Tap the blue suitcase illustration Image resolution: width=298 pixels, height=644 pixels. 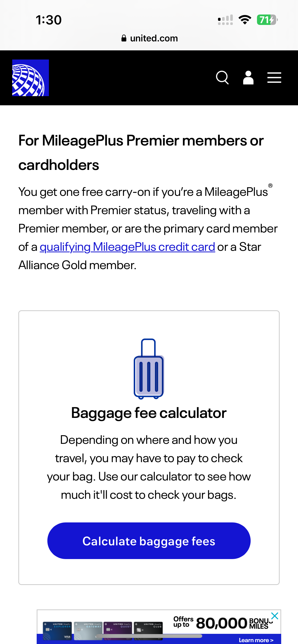pos(149,369)
